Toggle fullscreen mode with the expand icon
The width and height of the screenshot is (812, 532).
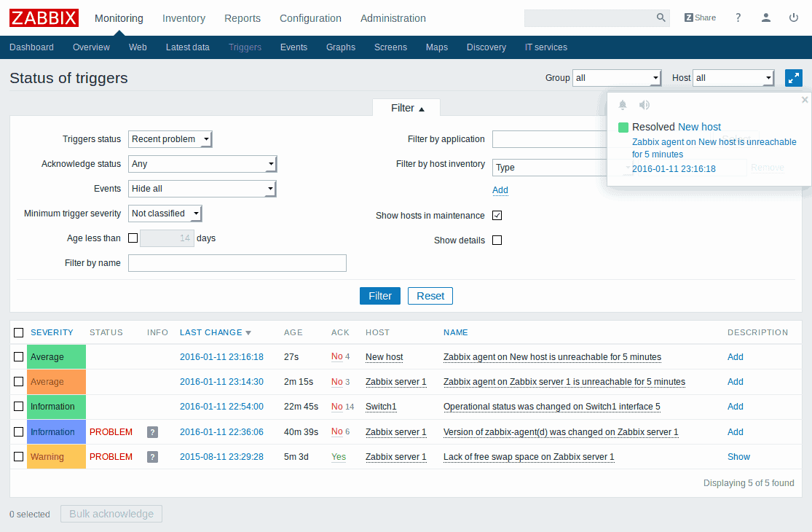793,78
